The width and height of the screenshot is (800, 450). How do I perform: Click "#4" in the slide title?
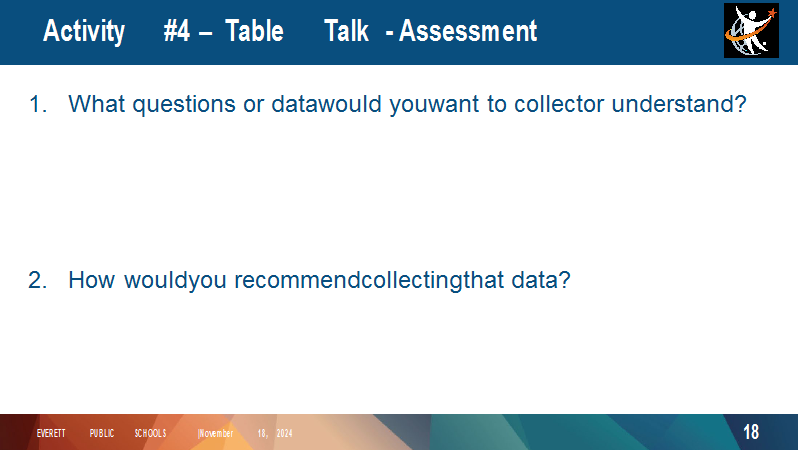177,31
